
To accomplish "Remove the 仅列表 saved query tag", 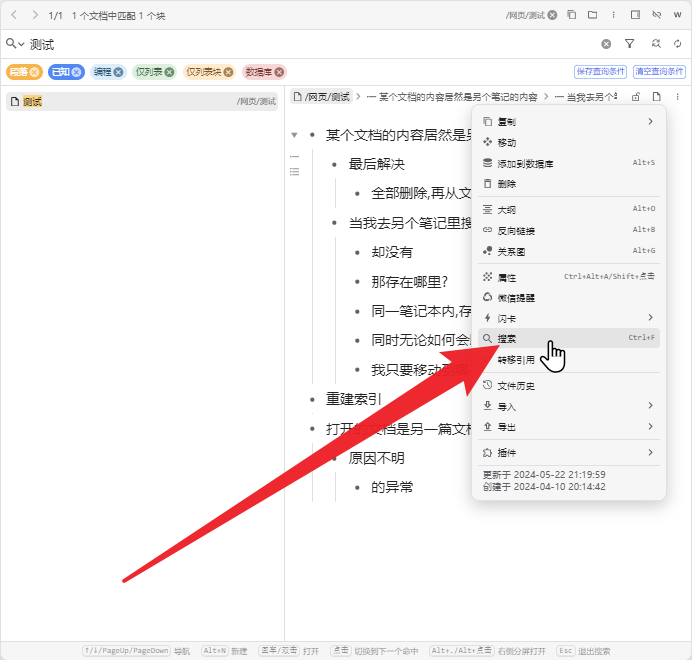I will [x=169, y=72].
